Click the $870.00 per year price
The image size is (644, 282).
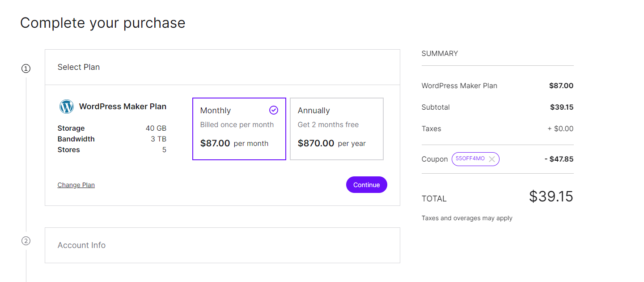pos(332,143)
